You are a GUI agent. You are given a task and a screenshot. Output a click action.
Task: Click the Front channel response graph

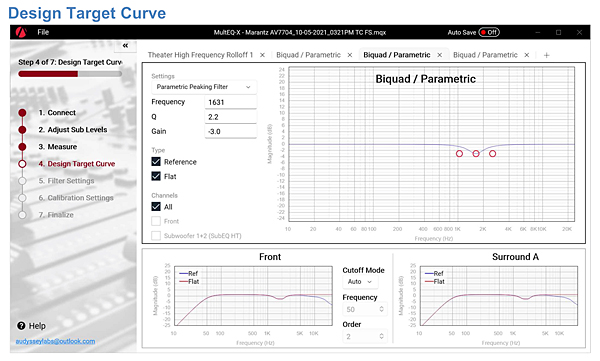click(x=253, y=296)
